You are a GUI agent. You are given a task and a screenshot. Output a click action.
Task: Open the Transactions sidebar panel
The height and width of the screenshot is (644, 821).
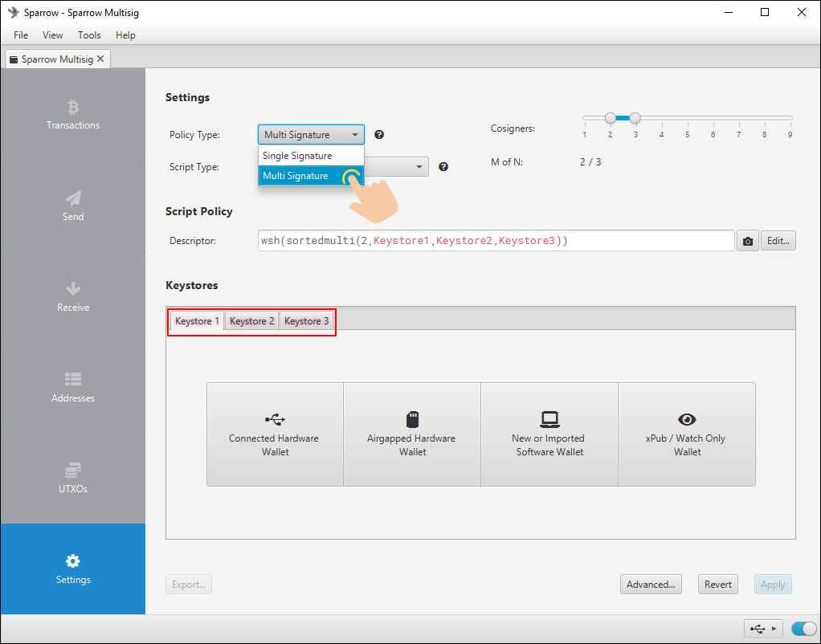tap(73, 115)
